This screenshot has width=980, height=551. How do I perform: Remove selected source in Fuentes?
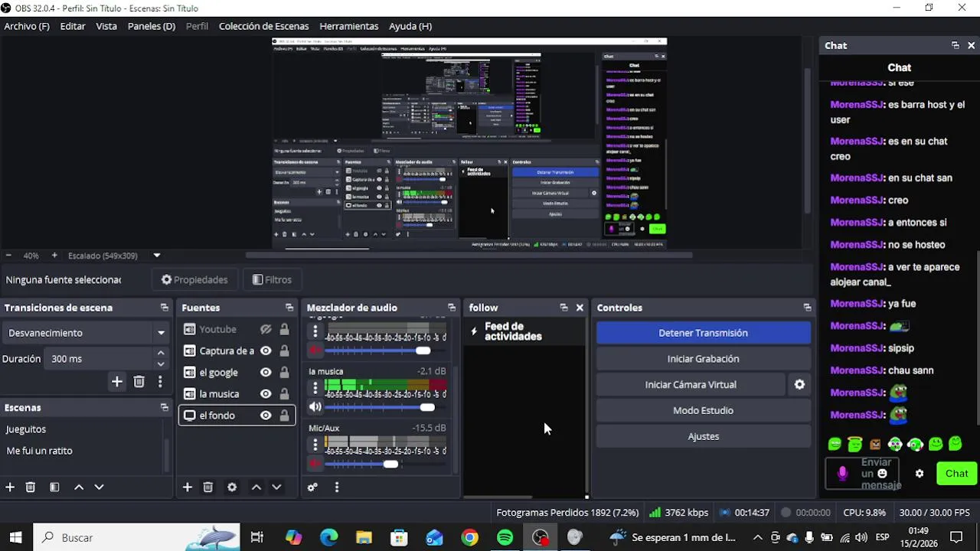tap(208, 487)
